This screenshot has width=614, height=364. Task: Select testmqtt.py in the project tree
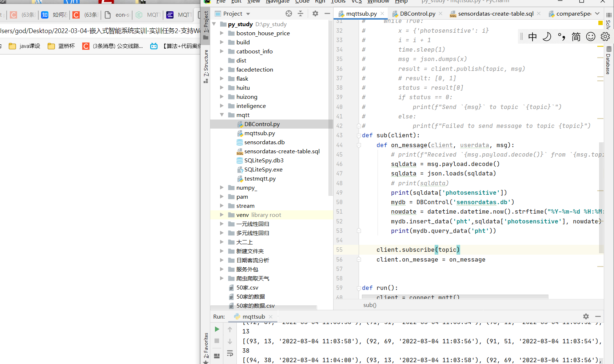pos(260,179)
